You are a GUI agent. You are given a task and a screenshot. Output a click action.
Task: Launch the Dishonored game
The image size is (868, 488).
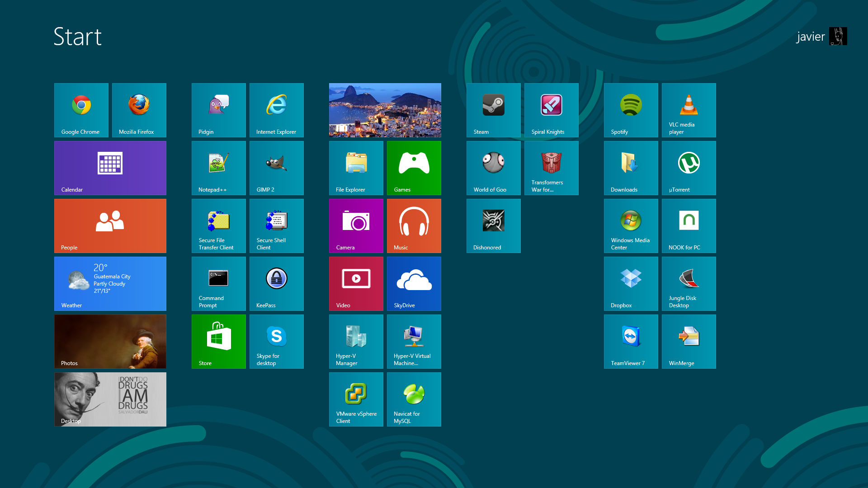pyautogui.click(x=493, y=225)
